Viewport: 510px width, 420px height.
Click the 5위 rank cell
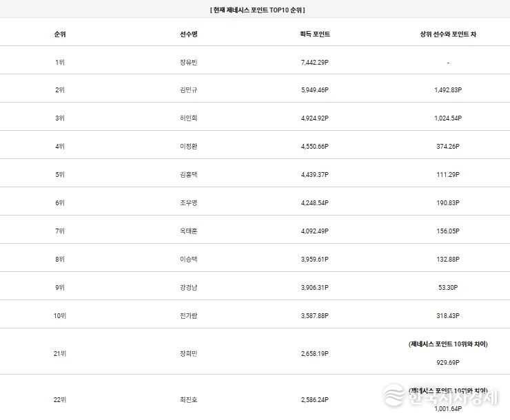60,175
